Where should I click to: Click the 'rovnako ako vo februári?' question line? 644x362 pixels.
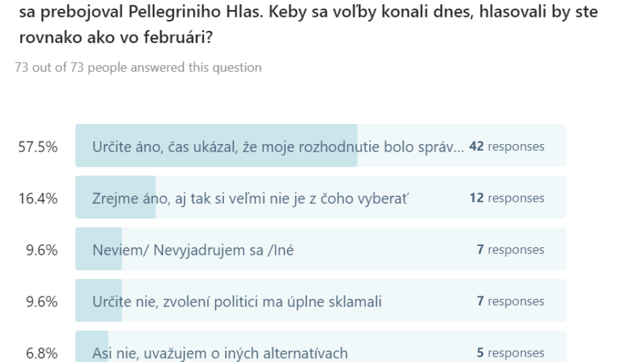(x=116, y=38)
